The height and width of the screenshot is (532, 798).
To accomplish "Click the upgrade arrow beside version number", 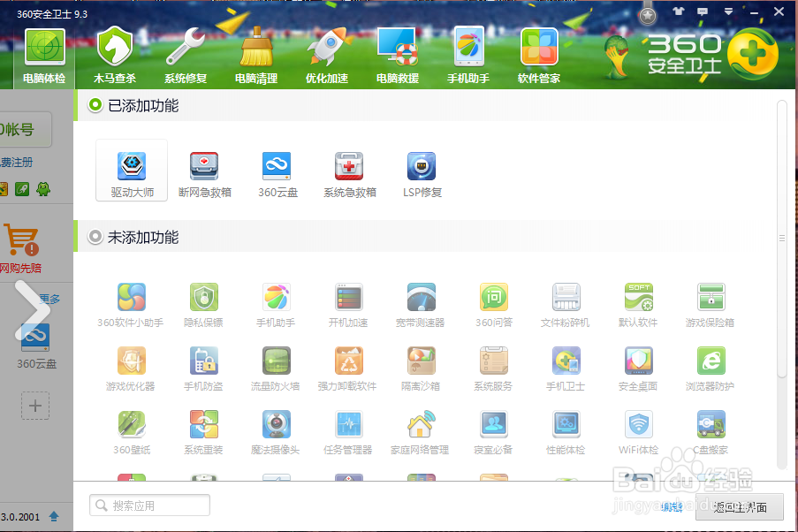I will click(x=54, y=517).
